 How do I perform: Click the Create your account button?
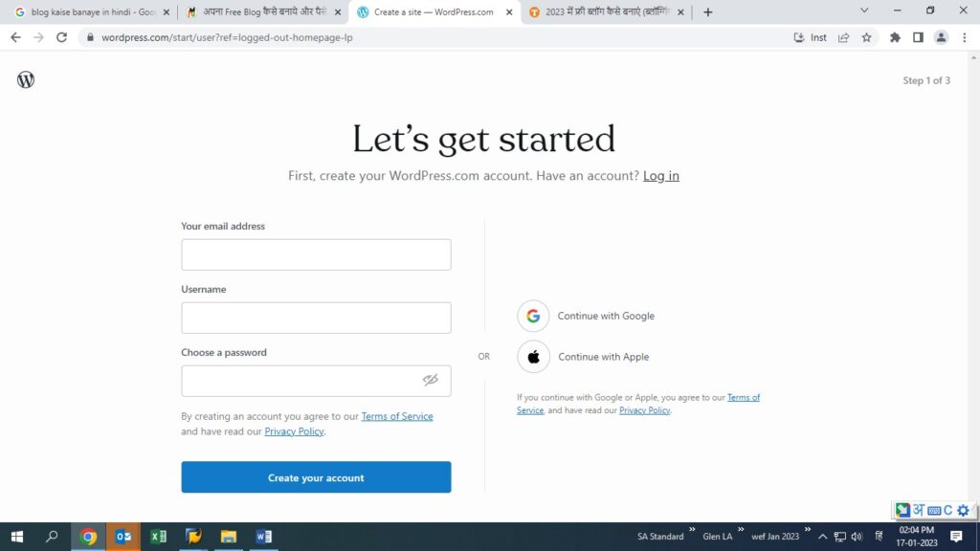coord(316,477)
